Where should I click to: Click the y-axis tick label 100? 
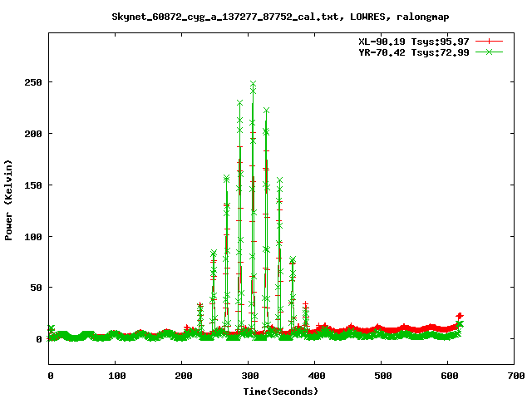pos(33,237)
